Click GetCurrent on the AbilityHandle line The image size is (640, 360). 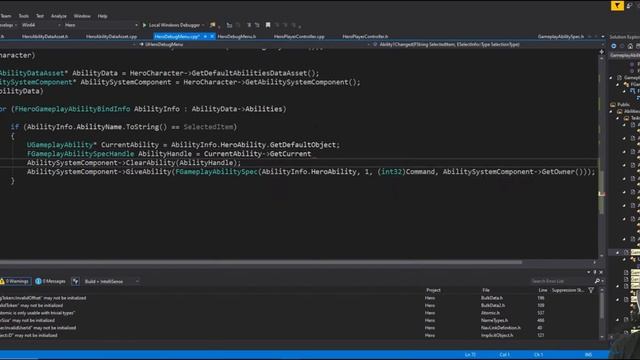(x=290, y=154)
